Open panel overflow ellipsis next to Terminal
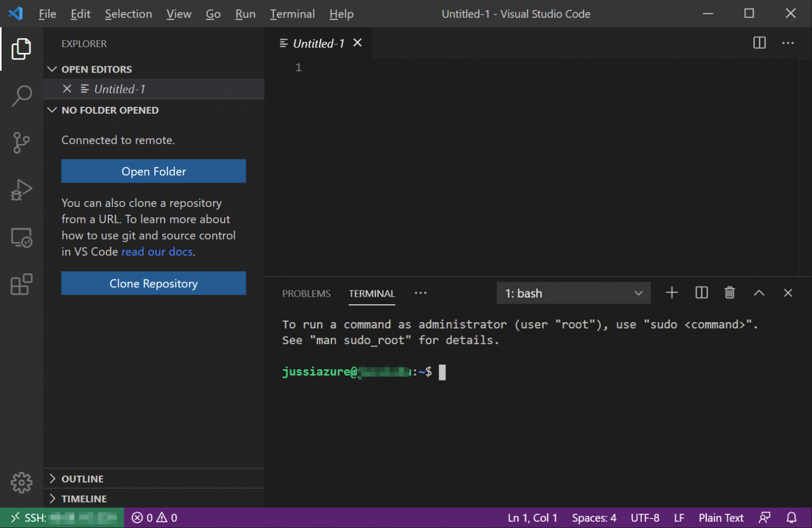 coord(420,293)
